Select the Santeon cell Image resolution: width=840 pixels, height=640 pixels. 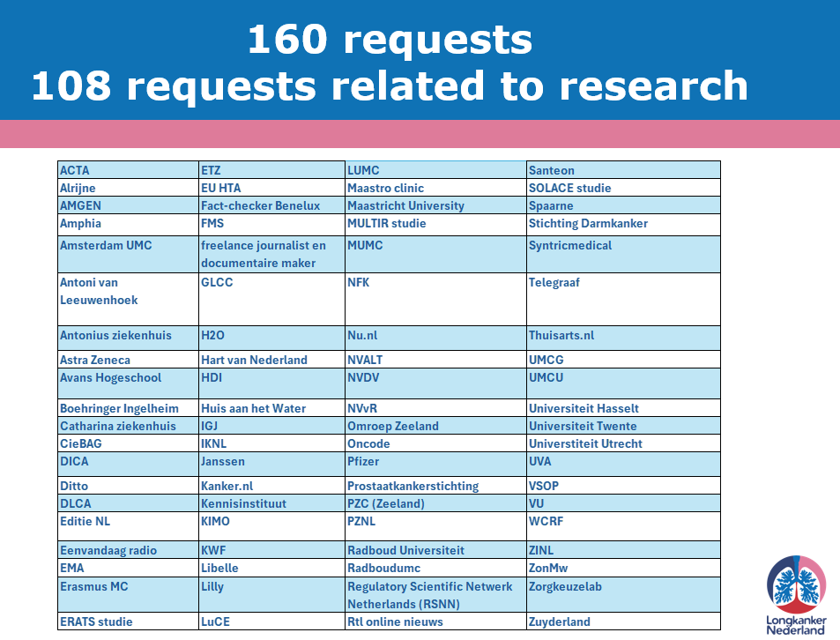tap(623, 170)
